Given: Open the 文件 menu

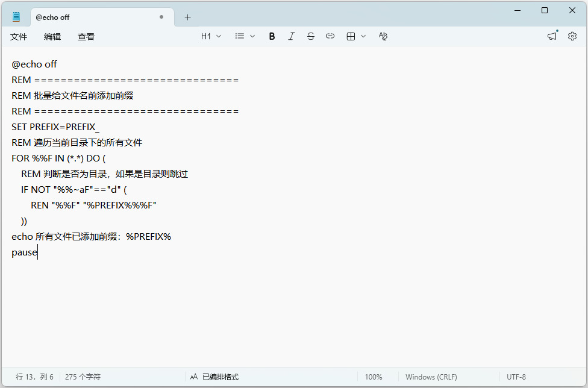Looking at the screenshot, I should point(19,36).
